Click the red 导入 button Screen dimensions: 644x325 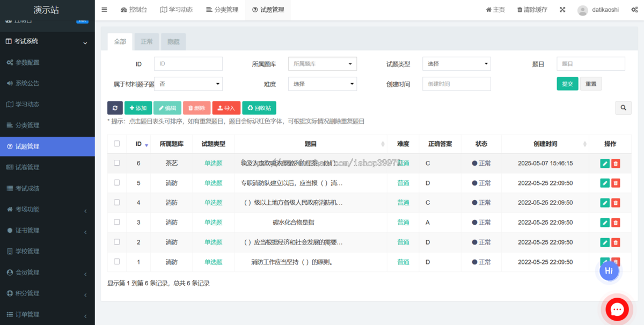pyautogui.click(x=226, y=108)
